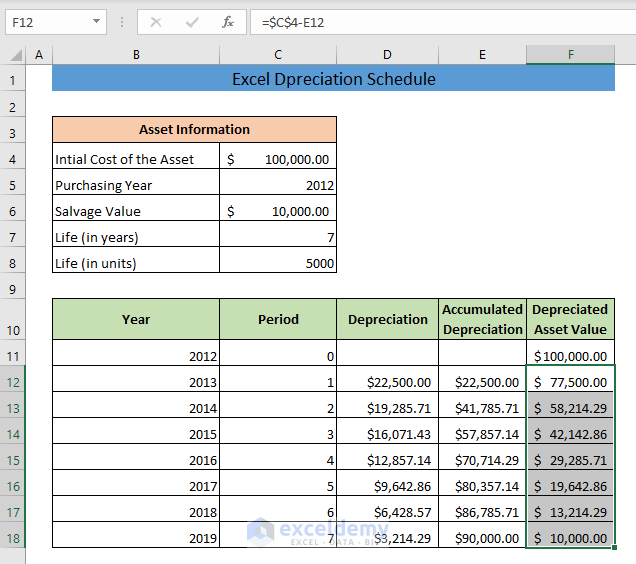
Task: Select the initial cost cell with 100,000.00
Action: click(x=277, y=159)
